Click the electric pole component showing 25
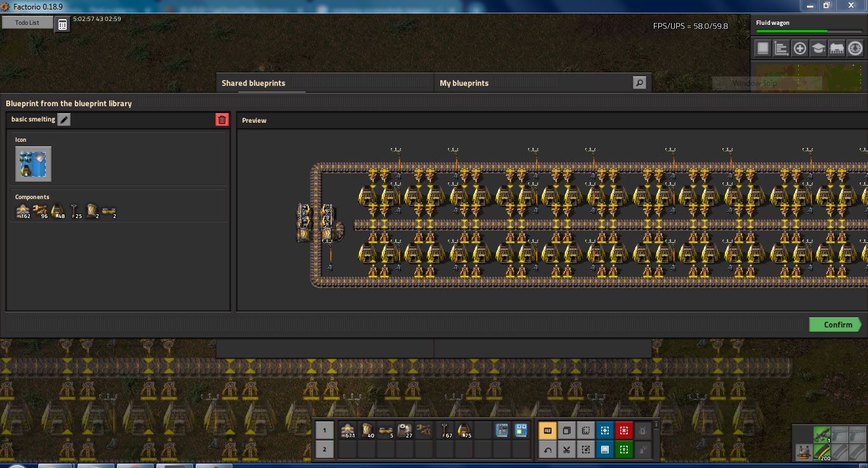The height and width of the screenshot is (468, 868). coord(76,211)
